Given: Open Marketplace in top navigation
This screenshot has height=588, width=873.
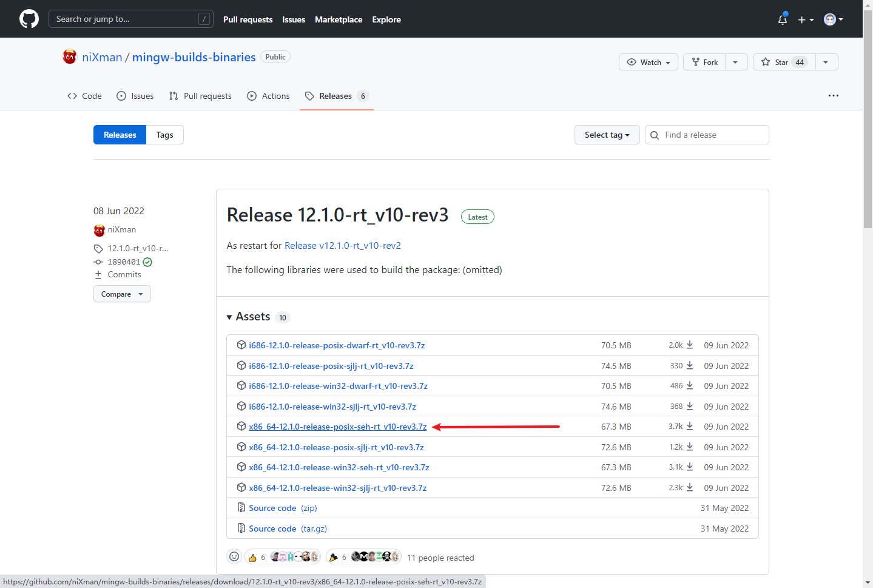Looking at the screenshot, I should (339, 19).
